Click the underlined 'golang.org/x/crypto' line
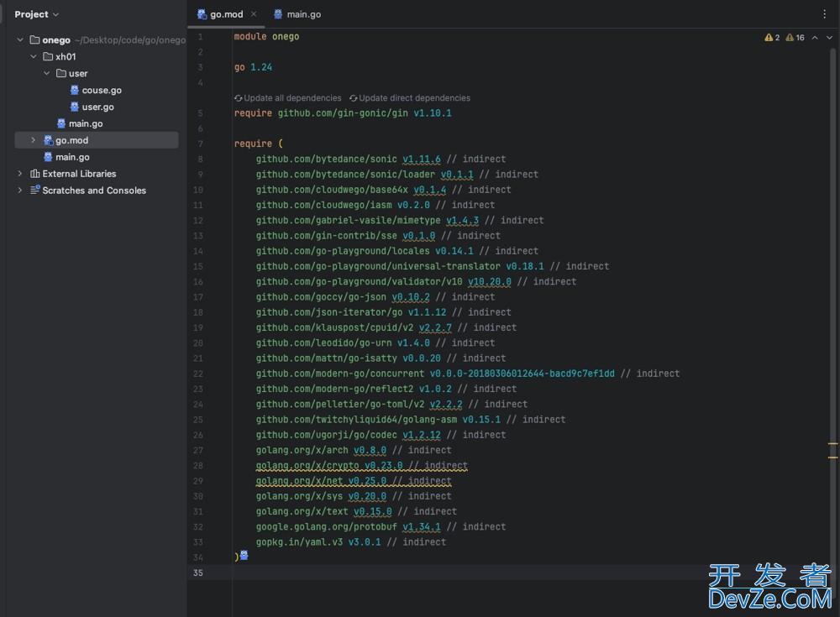This screenshot has height=617, width=840. pos(361,465)
